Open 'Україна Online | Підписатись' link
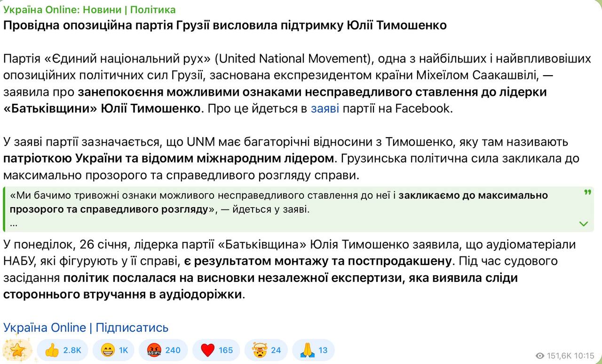602x364 pixels. click(x=86, y=327)
